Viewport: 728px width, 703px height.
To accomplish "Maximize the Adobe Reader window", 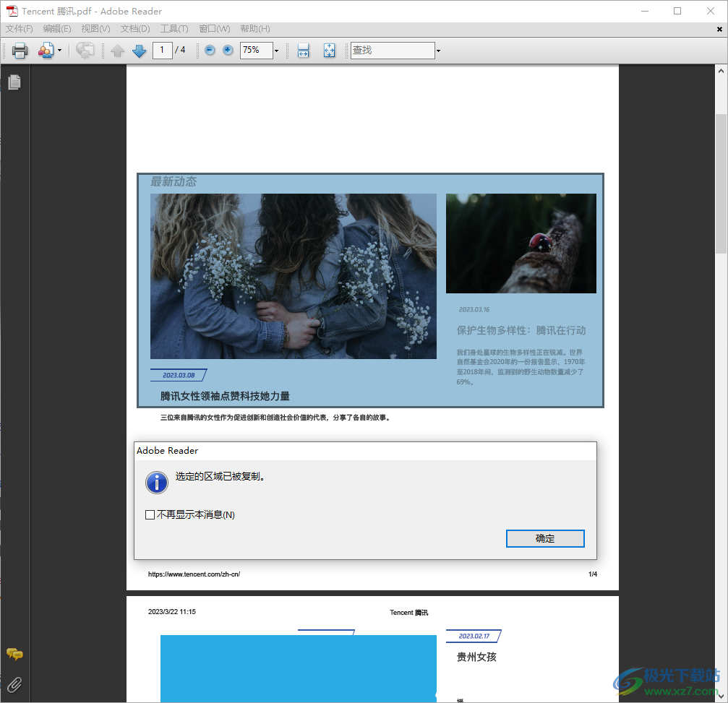I will click(677, 11).
